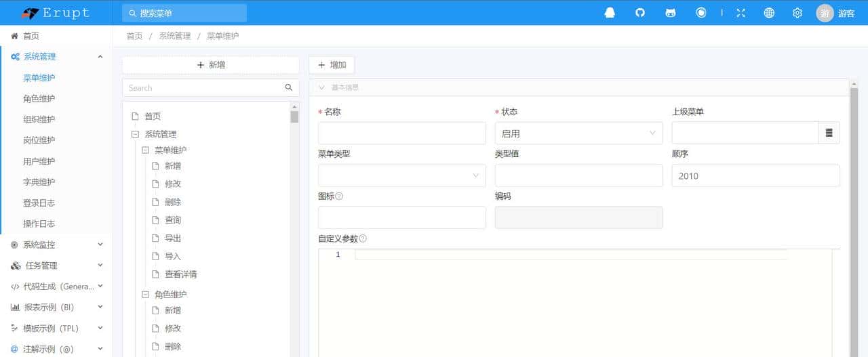Click the circular website icon in header

click(x=701, y=13)
